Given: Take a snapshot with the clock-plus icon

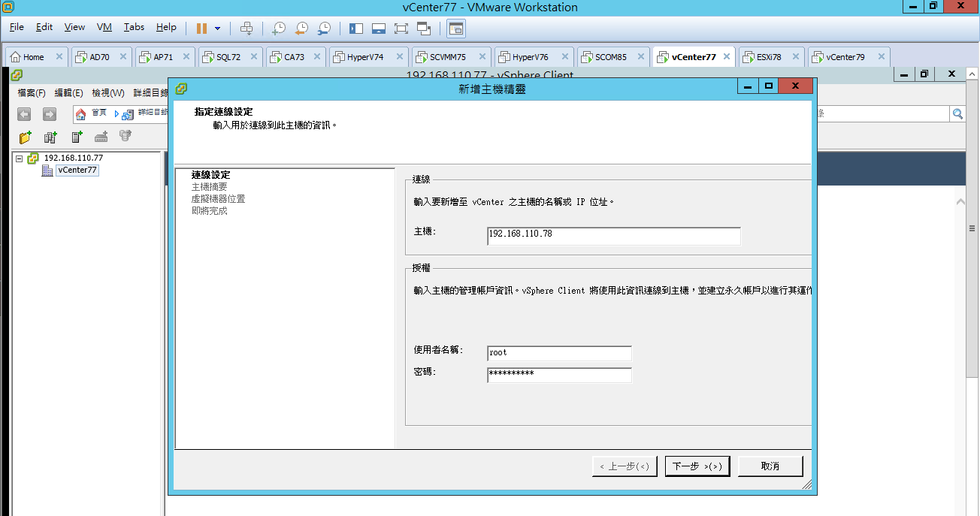Looking at the screenshot, I should click(278, 28).
